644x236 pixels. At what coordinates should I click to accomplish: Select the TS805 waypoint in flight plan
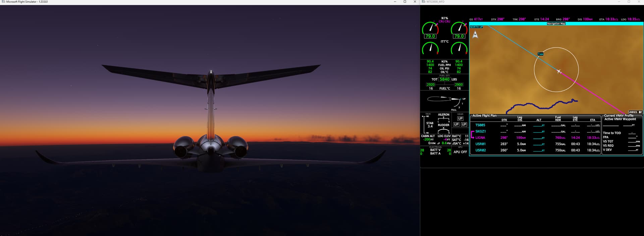pos(480,125)
